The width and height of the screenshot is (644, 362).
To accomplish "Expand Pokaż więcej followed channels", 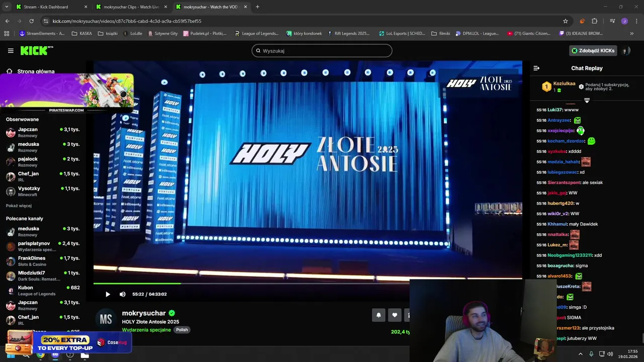I will tap(19, 206).
